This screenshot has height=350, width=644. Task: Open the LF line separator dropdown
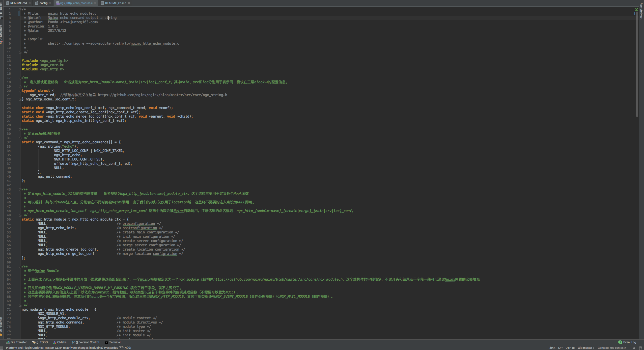(561, 348)
